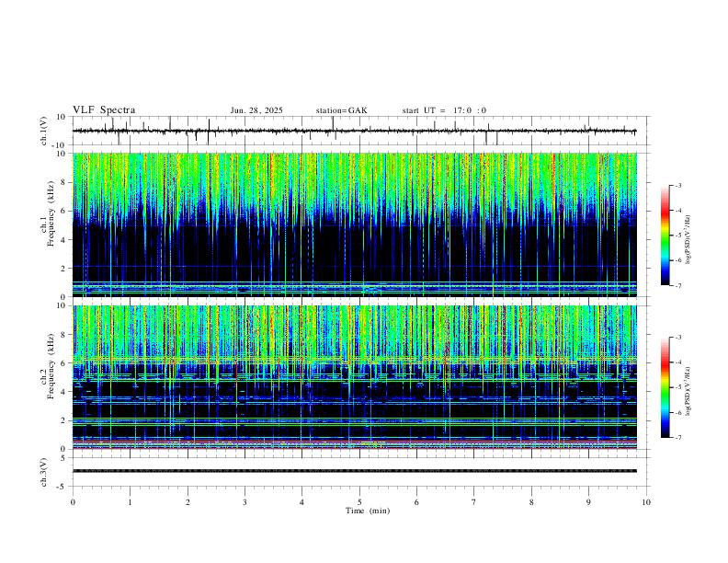The image size is (728, 563).
Task: Click the "ch.1(V)" axis label
Action: [45, 131]
